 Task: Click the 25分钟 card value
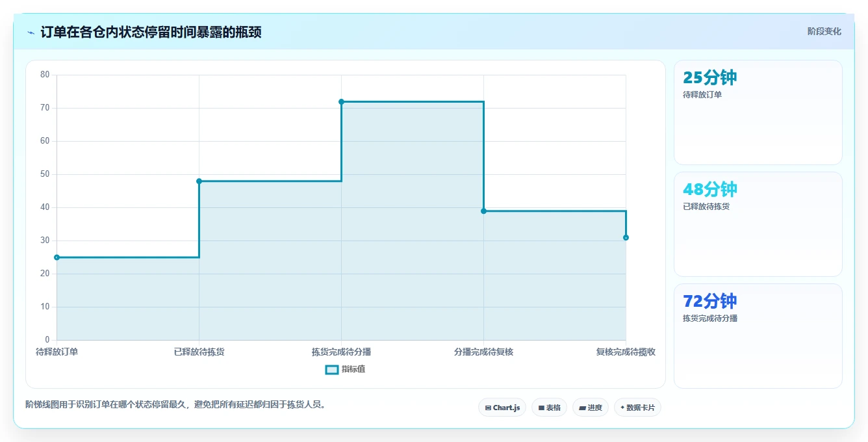click(x=709, y=78)
